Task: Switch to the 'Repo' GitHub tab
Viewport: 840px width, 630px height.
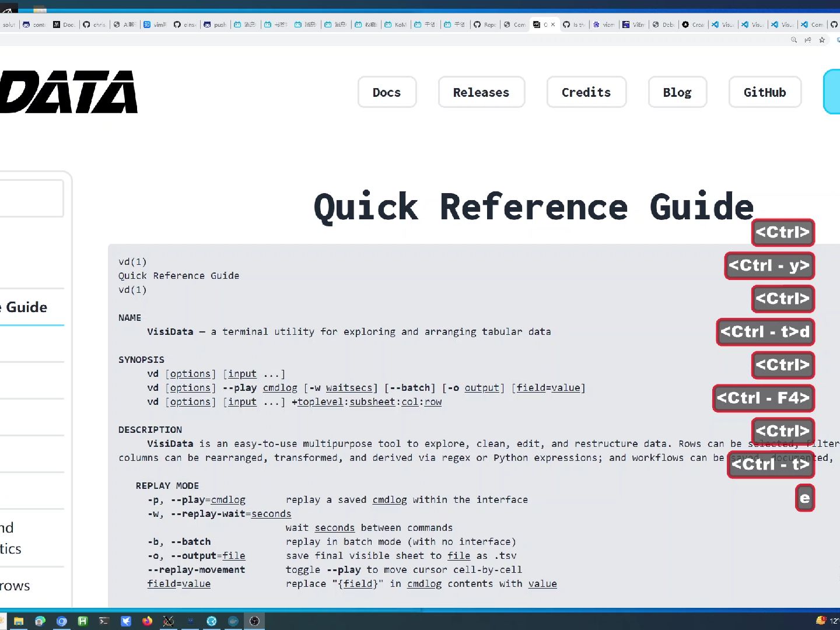Action: [485, 24]
